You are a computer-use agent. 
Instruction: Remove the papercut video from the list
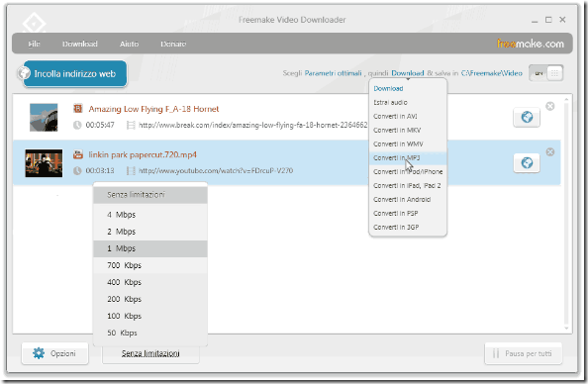tap(550, 152)
